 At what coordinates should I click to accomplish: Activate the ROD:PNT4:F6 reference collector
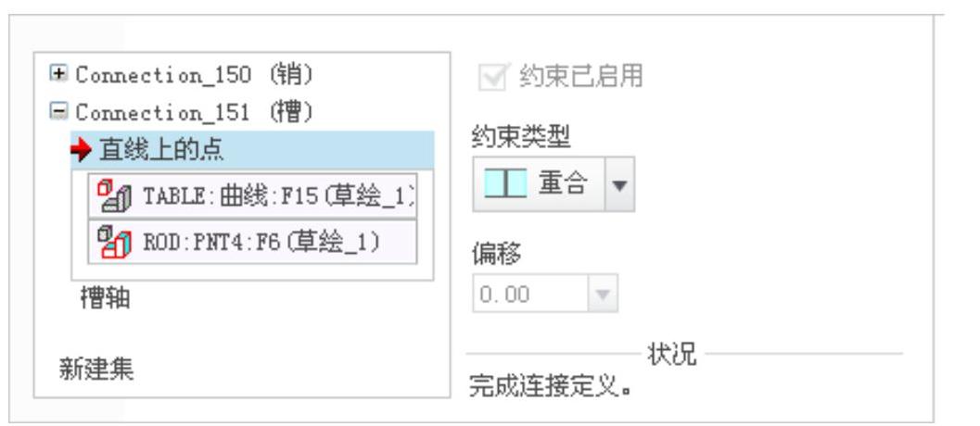(x=252, y=242)
